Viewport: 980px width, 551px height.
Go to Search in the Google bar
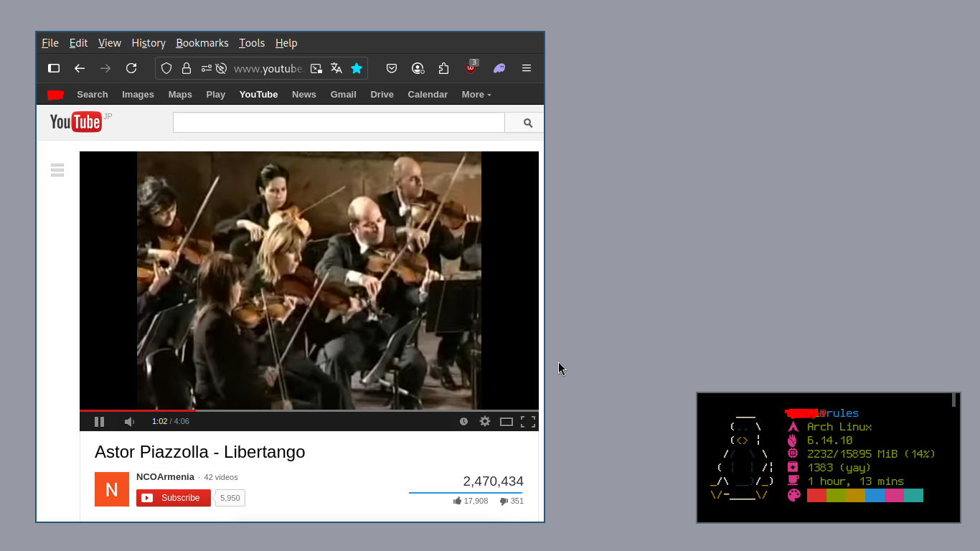(93, 95)
